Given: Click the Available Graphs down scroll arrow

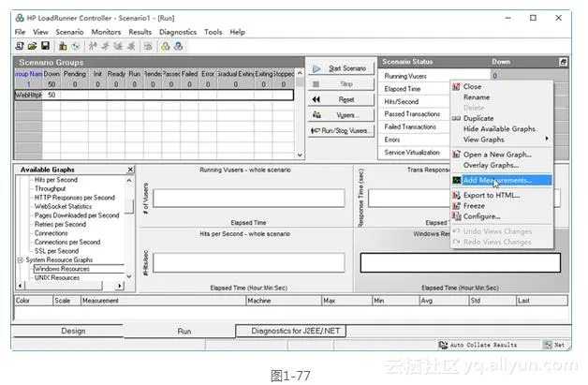Looking at the screenshot, I should (129, 277).
